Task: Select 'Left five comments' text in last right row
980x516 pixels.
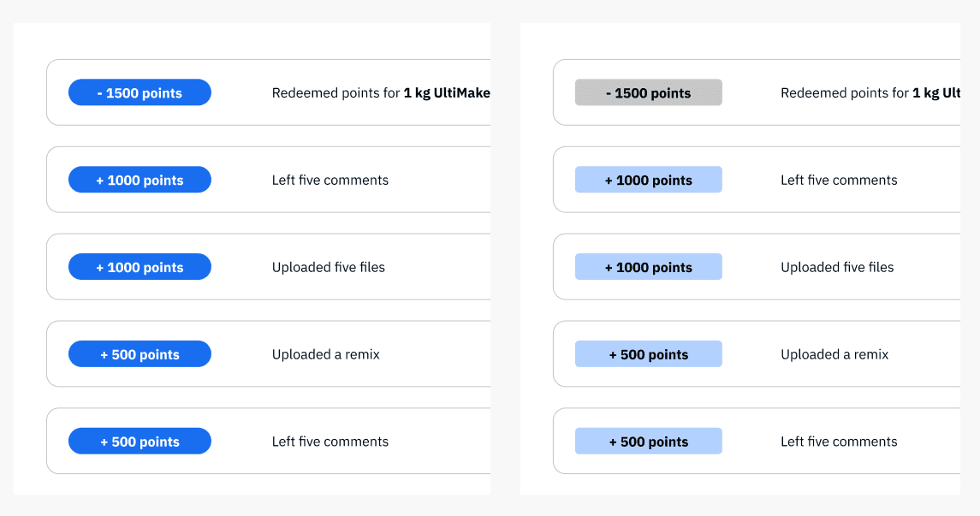Action: coord(839,442)
